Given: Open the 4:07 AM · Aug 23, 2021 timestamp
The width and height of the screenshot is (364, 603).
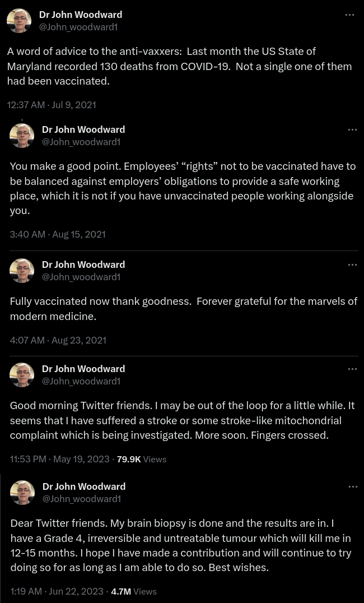Looking at the screenshot, I should coord(58,340).
